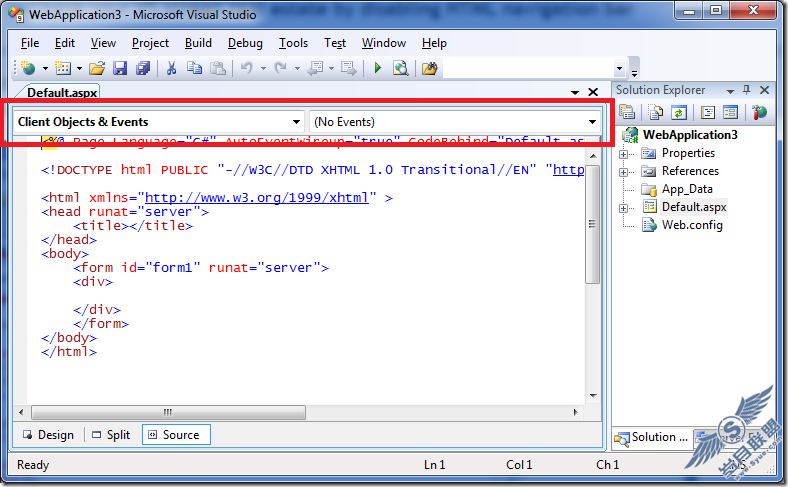
Task: Click the Refresh icon in Solution Explorer
Action: coord(678,112)
